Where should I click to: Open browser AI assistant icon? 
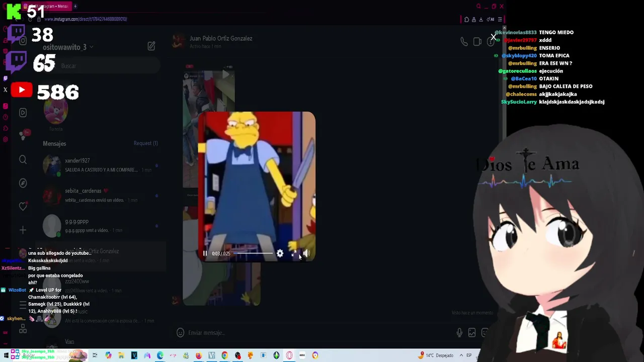491,19
